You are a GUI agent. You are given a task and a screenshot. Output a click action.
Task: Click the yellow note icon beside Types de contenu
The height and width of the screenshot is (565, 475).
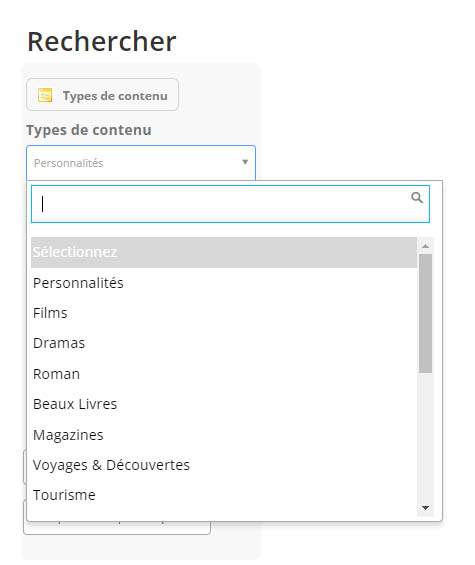click(45, 95)
